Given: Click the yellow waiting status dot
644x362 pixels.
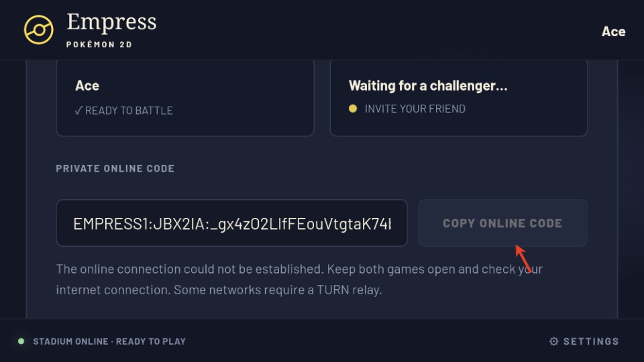Looking at the screenshot, I should 353,109.
